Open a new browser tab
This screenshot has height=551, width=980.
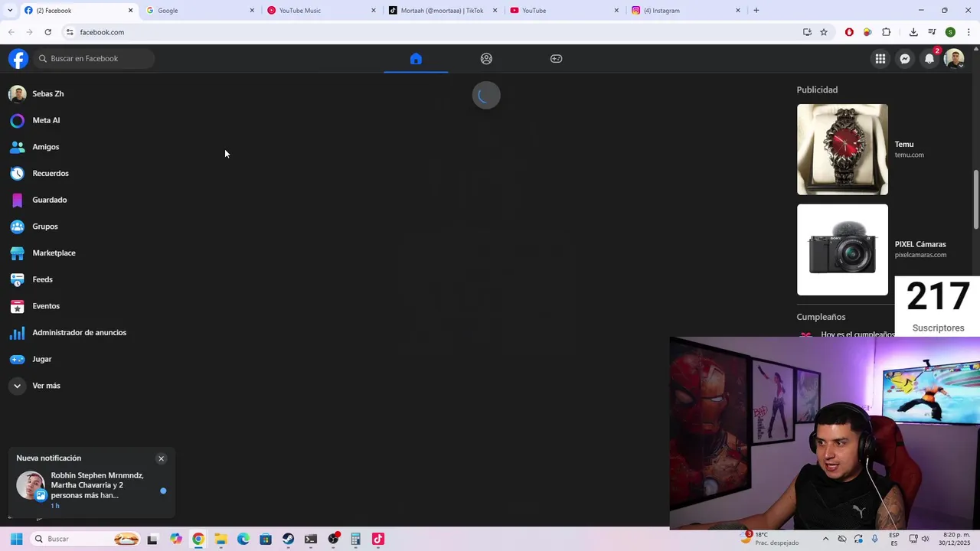click(x=756, y=11)
